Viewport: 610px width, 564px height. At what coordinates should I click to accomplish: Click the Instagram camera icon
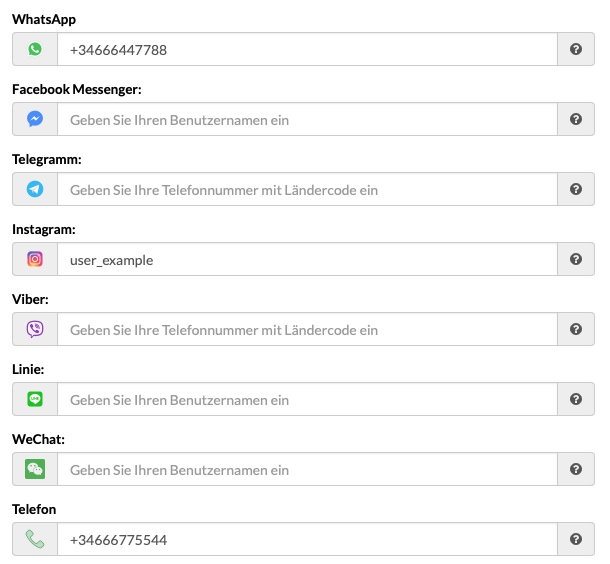click(x=35, y=259)
